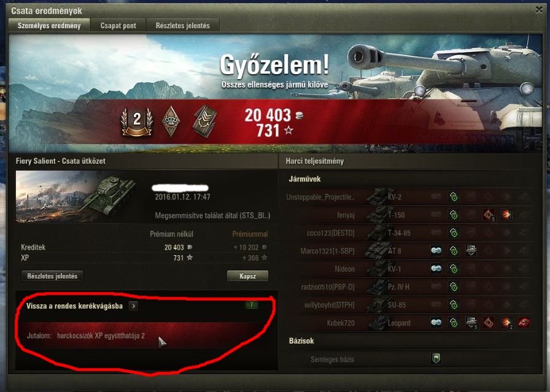Click the detected icon in KV-1 row
The height and width of the screenshot is (392, 550).
pyautogui.click(x=436, y=269)
